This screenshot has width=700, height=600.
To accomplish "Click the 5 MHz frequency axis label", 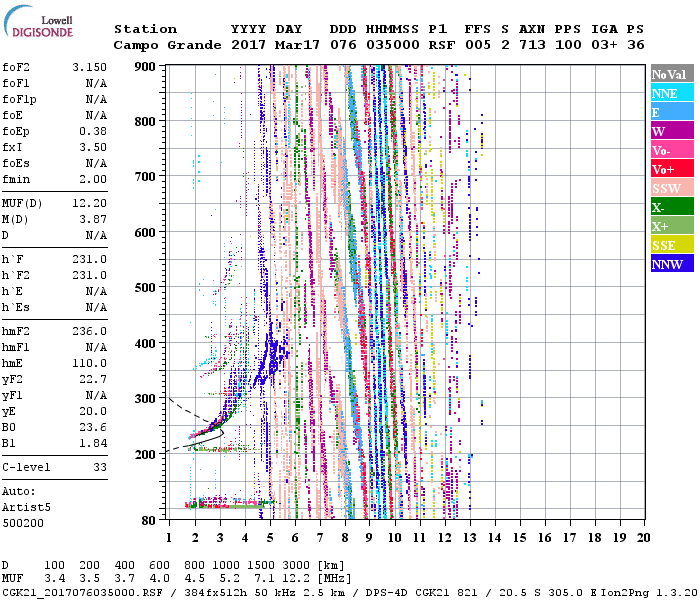I will click(270, 538).
